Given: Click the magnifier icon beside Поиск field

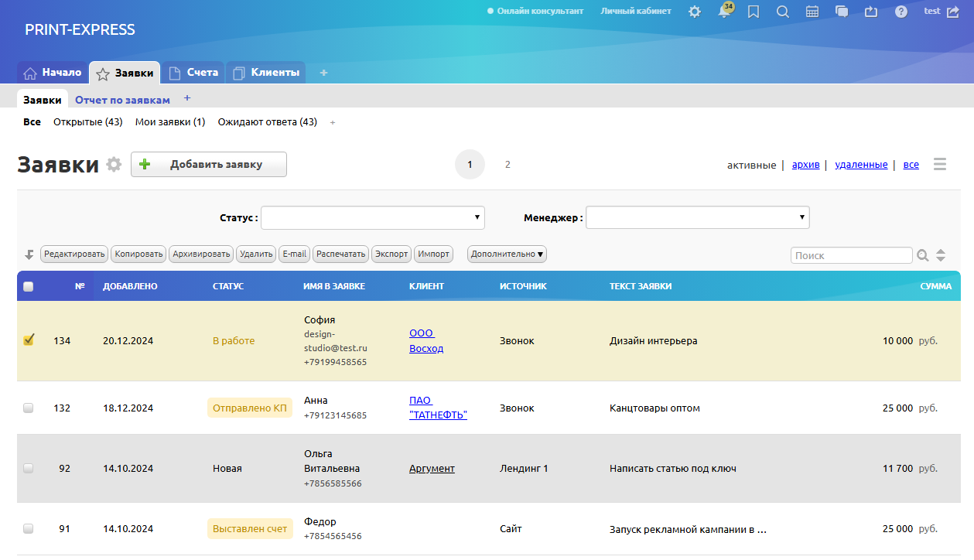Looking at the screenshot, I should coord(923,255).
